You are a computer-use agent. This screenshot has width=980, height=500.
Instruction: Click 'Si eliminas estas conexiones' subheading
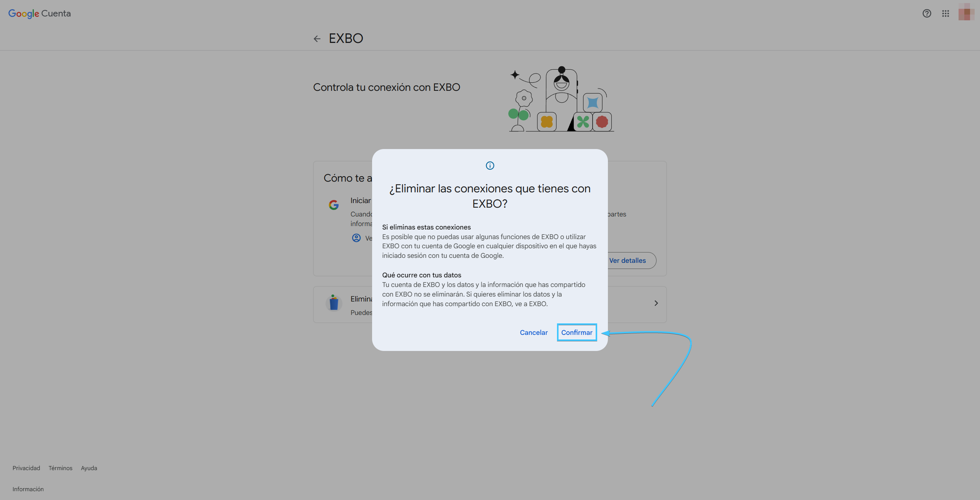click(426, 227)
